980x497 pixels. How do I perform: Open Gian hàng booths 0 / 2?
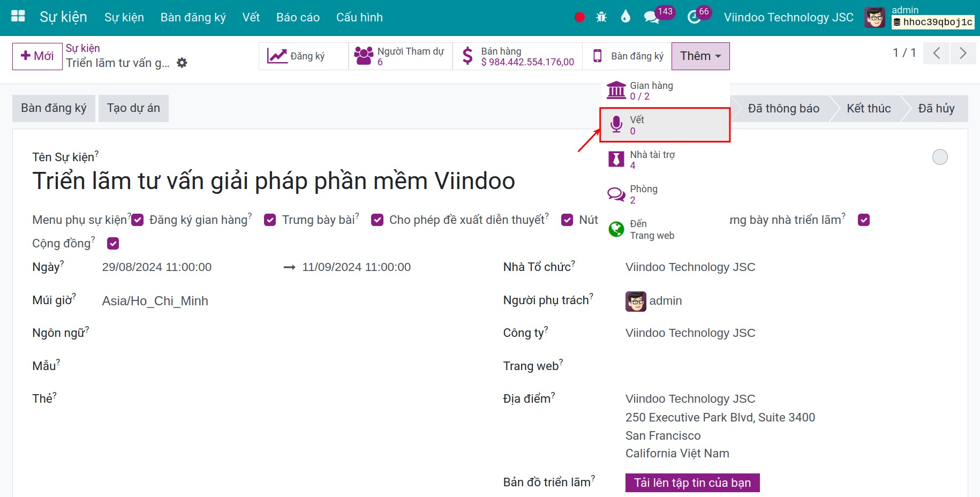(665, 91)
